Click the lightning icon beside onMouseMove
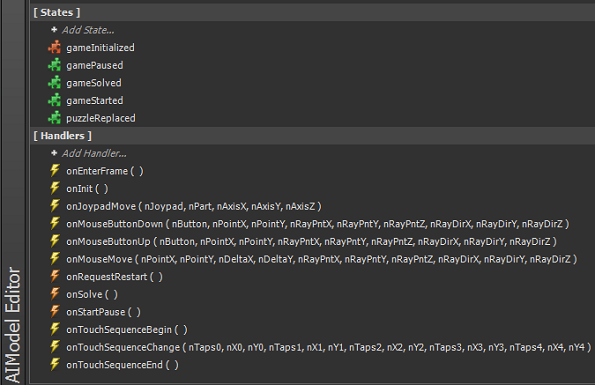This screenshot has width=595, height=385. (55, 259)
